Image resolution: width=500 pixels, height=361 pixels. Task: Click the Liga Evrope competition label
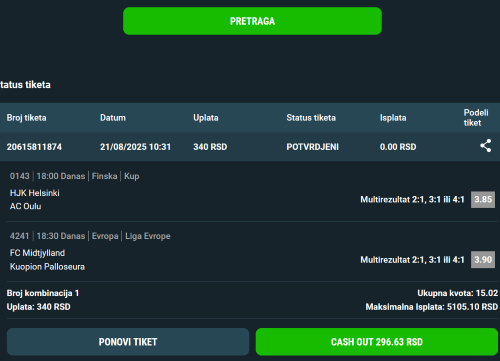pyautogui.click(x=148, y=236)
